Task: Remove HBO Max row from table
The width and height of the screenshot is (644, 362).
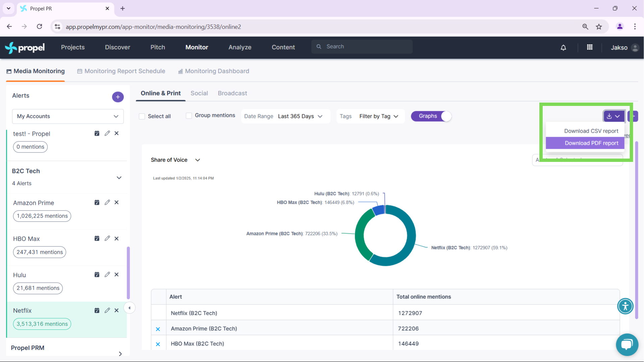Action: [x=158, y=344]
